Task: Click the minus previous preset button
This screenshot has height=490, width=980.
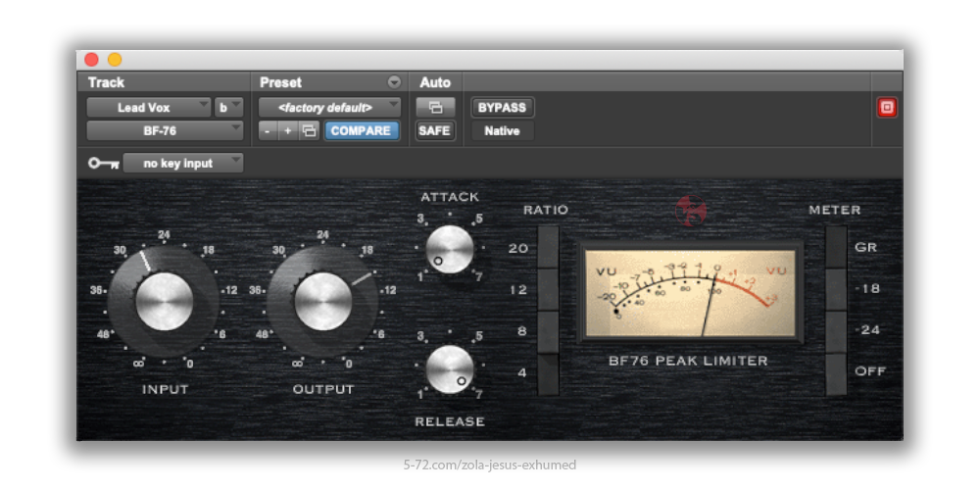Action: coord(269,130)
